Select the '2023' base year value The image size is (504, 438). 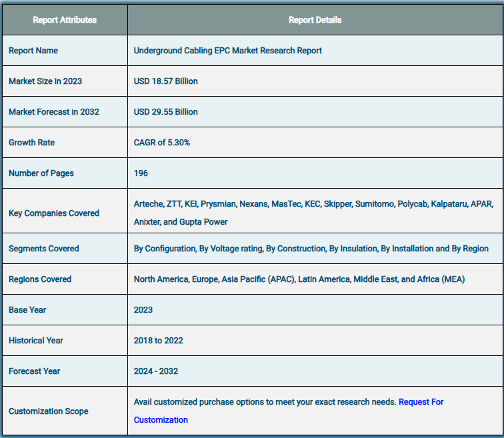tap(143, 310)
